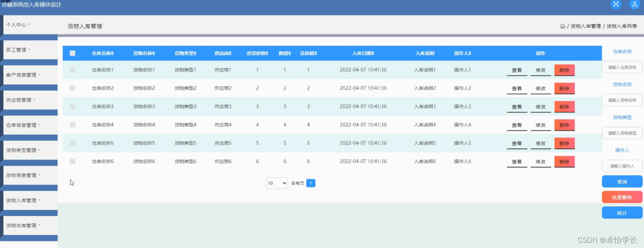Viewport: 644px width, 248px height.
Task: Click the cell 货物名称6
Action: [144, 161]
